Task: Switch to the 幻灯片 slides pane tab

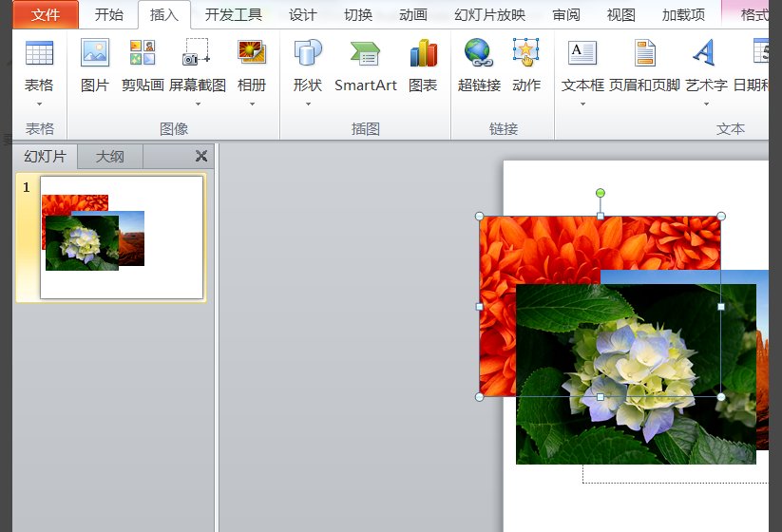Action: [45, 157]
